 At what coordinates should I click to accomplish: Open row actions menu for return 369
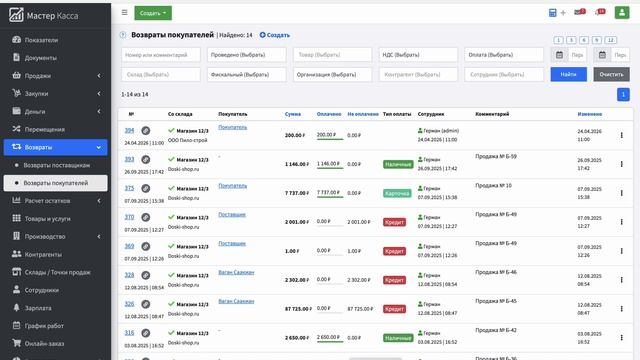click(x=622, y=251)
